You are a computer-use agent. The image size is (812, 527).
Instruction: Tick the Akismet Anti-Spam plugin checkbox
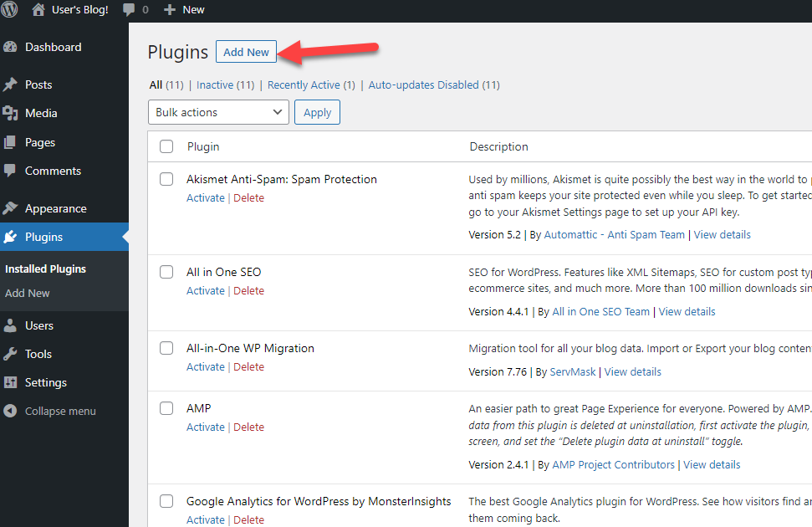click(166, 179)
